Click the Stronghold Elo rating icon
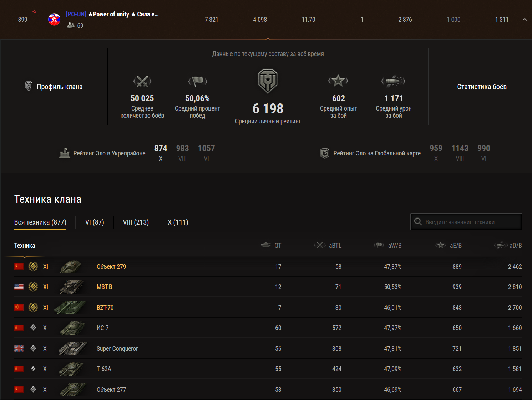 (65, 153)
